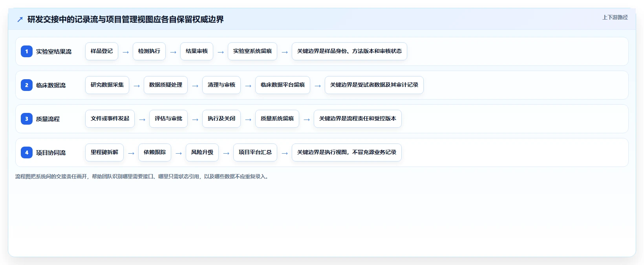Open the 关键边界是流程责任和受控版本 box
The width and height of the screenshot is (644, 265).
pos(358,119)
